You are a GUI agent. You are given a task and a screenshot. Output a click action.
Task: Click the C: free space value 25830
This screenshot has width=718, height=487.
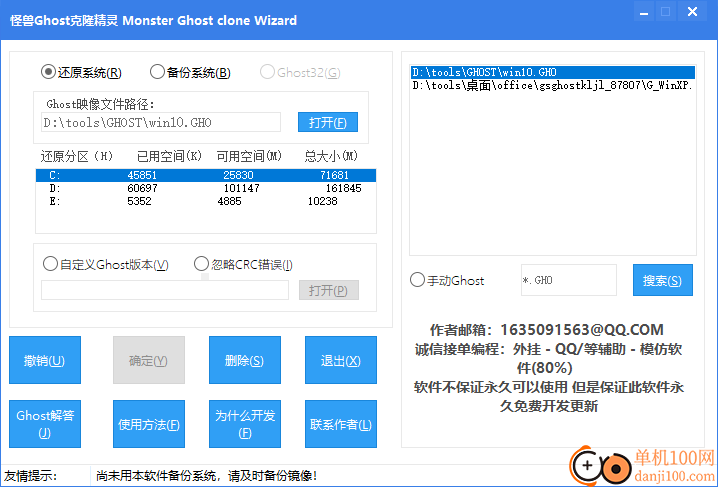[x=238, y=175]
